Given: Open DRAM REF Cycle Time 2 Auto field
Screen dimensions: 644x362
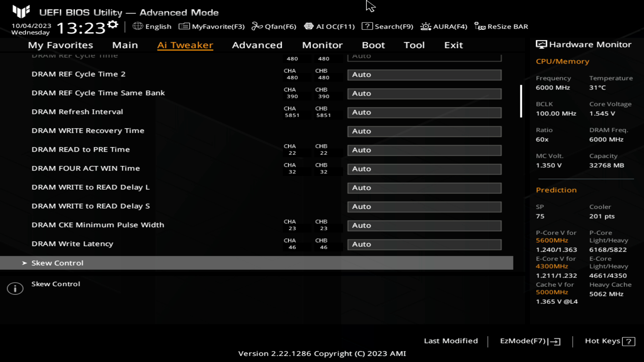Looking at the screenshot, I should (x=424, y=75).
